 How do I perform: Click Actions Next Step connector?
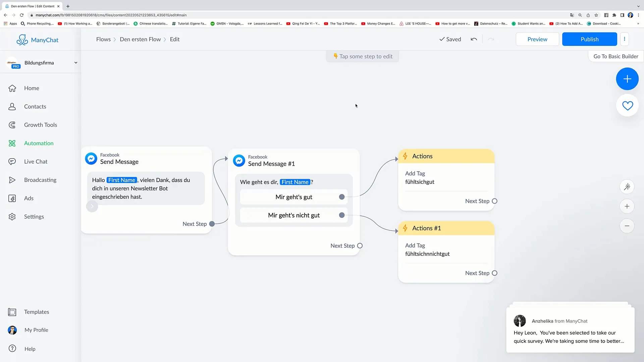pos(494,201)
